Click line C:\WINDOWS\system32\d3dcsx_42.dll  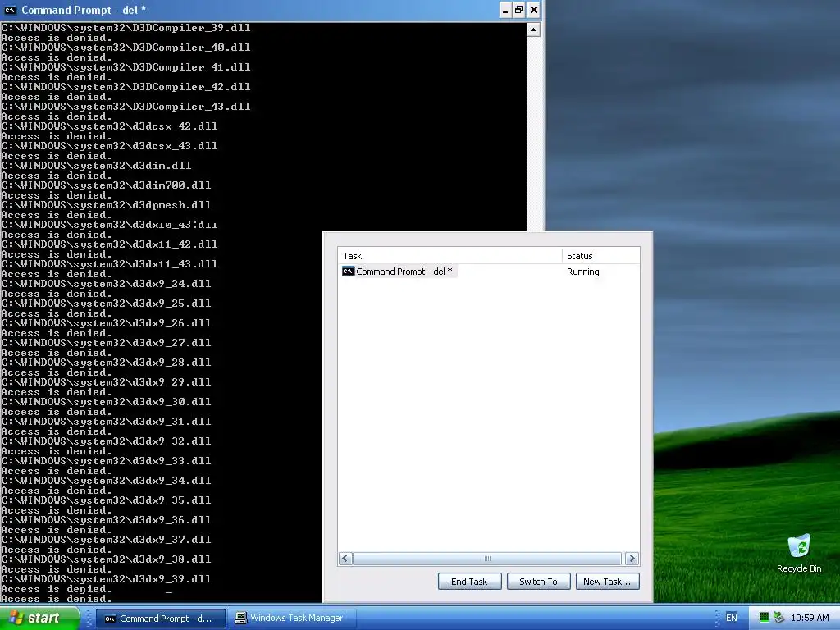tap(109, 126)
